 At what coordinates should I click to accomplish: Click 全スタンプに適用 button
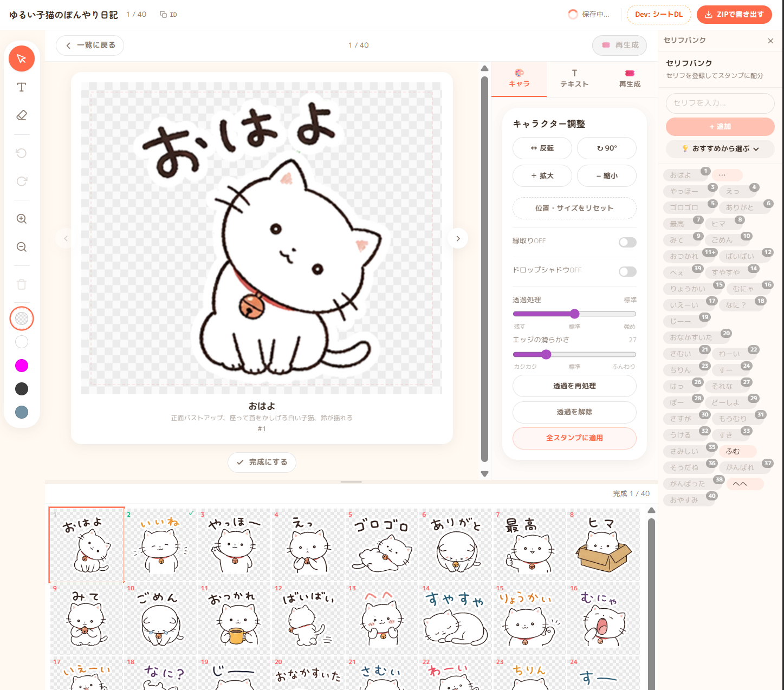[574, 438]
